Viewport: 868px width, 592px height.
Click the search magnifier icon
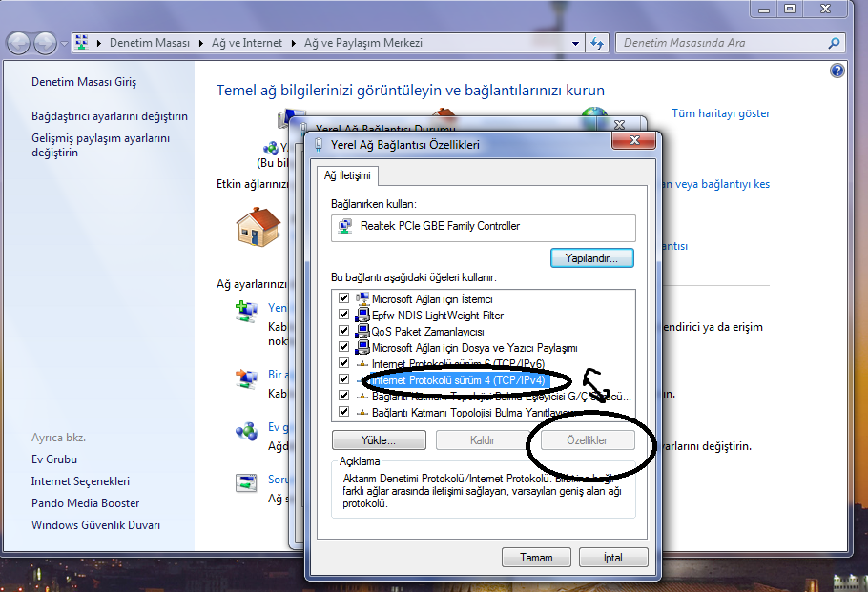pyautogui.click(x=835, y=43)
